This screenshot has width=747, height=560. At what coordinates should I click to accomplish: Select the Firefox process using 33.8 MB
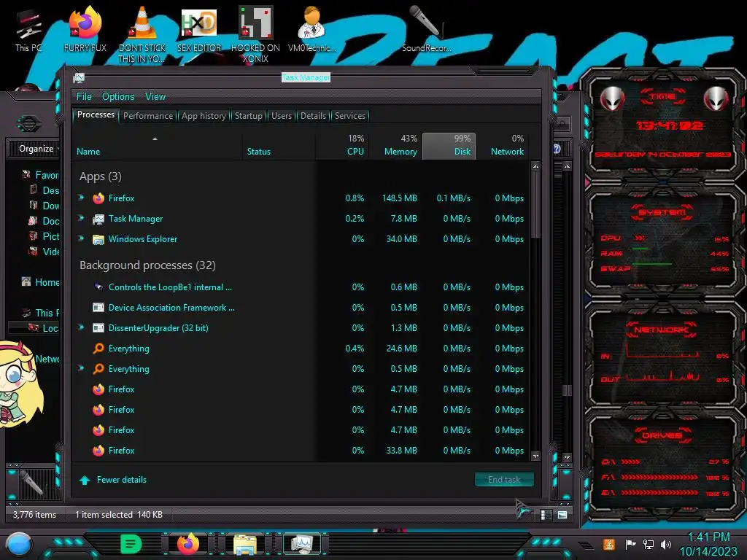pos(301,451)
